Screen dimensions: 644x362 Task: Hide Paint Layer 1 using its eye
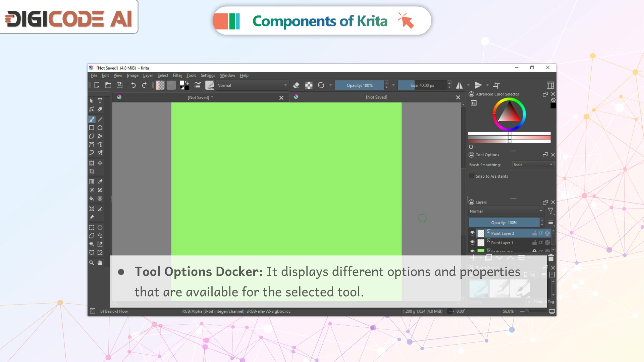[472, 242]
